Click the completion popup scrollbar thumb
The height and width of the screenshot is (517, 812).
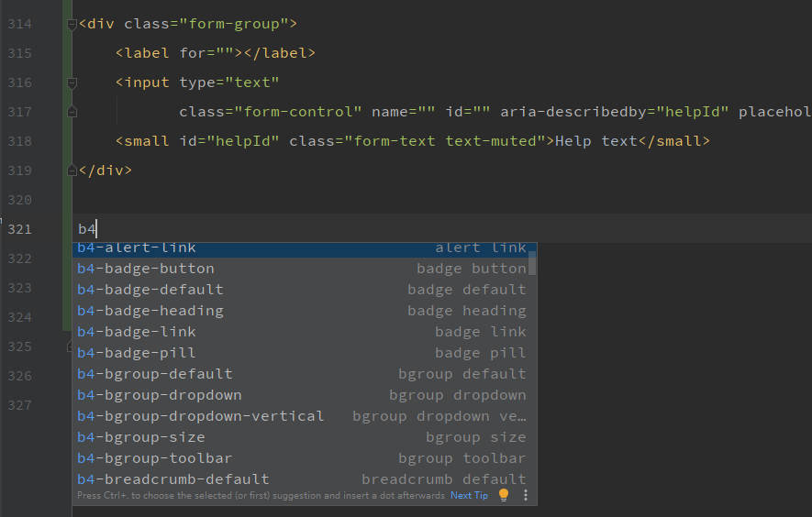tap(532, 262)
